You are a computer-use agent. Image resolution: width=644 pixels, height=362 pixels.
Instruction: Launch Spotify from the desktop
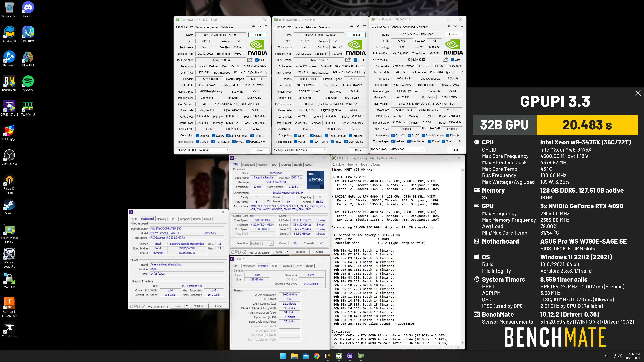click(x=28, y=84)
